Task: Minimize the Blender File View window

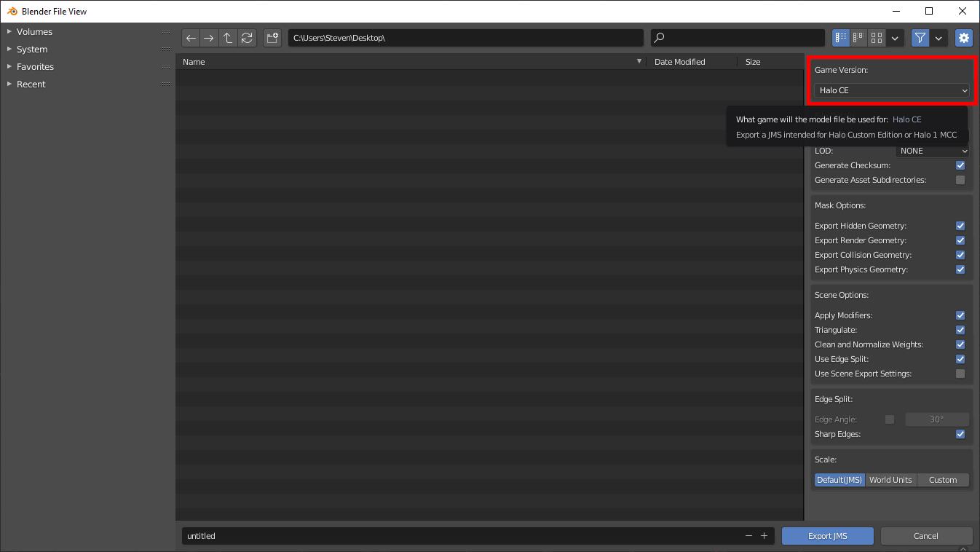Action: click(x=896, y=11)
